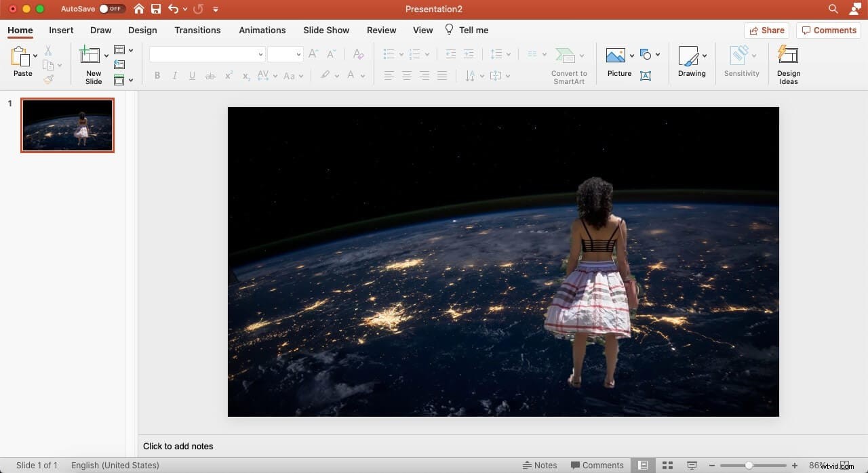
Task: Toggle bold formatting
Action: click(x=157, y=75)
